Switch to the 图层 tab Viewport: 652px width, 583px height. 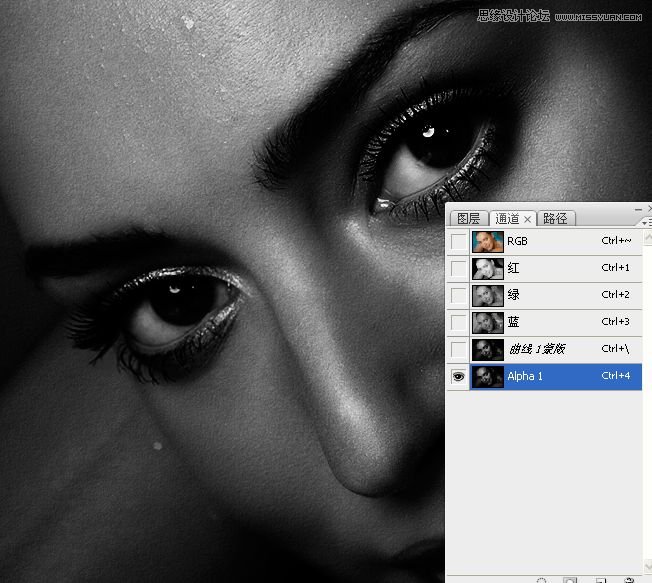point(468,219)
